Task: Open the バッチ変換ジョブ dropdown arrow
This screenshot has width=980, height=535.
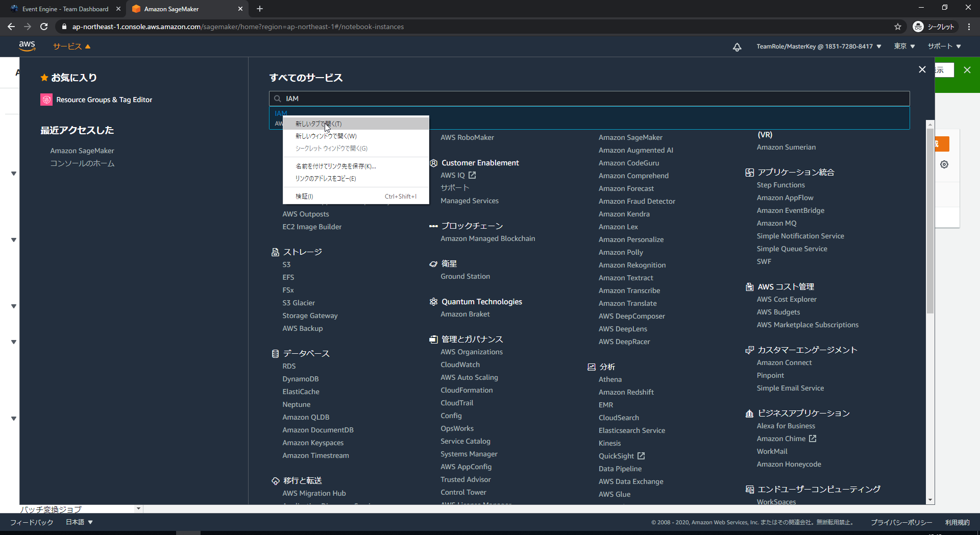Action: (x=138, y=509)
